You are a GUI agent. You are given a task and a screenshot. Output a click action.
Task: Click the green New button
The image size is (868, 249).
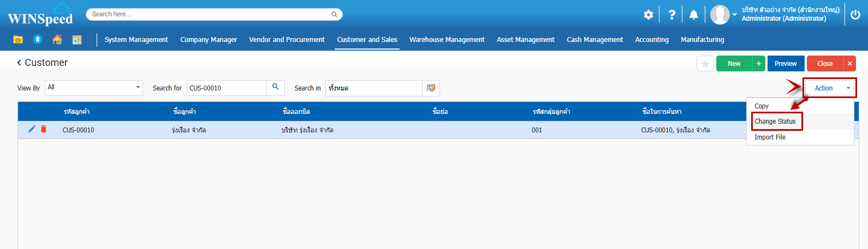pyautogui.click(x=734, y=64)
